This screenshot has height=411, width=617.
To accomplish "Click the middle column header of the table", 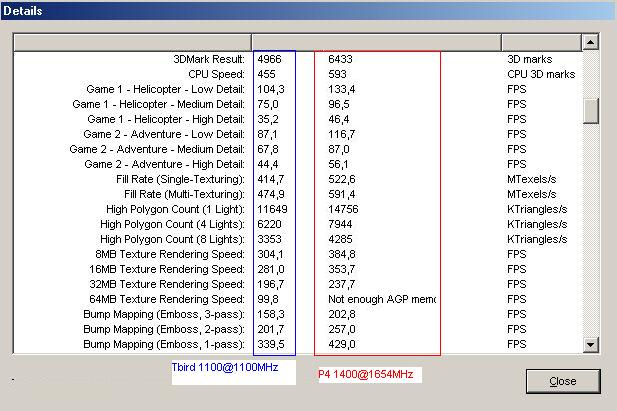I will (376, 42).
